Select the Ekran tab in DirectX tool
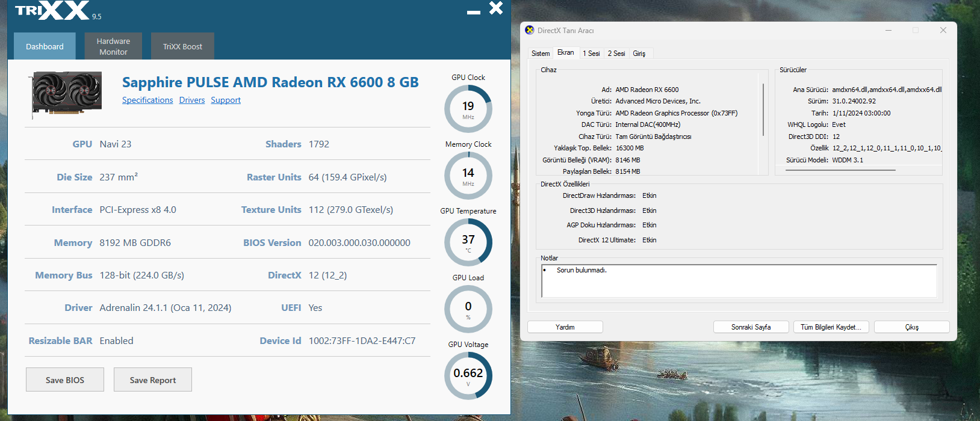980x421 pixels. coord(566,52)
